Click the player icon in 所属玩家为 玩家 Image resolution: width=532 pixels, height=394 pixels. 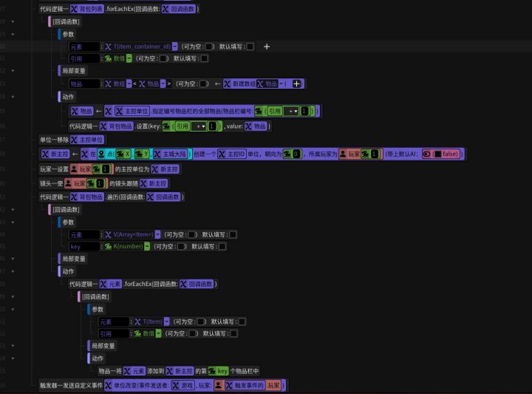pyautogui.click(x=343, y=154)
